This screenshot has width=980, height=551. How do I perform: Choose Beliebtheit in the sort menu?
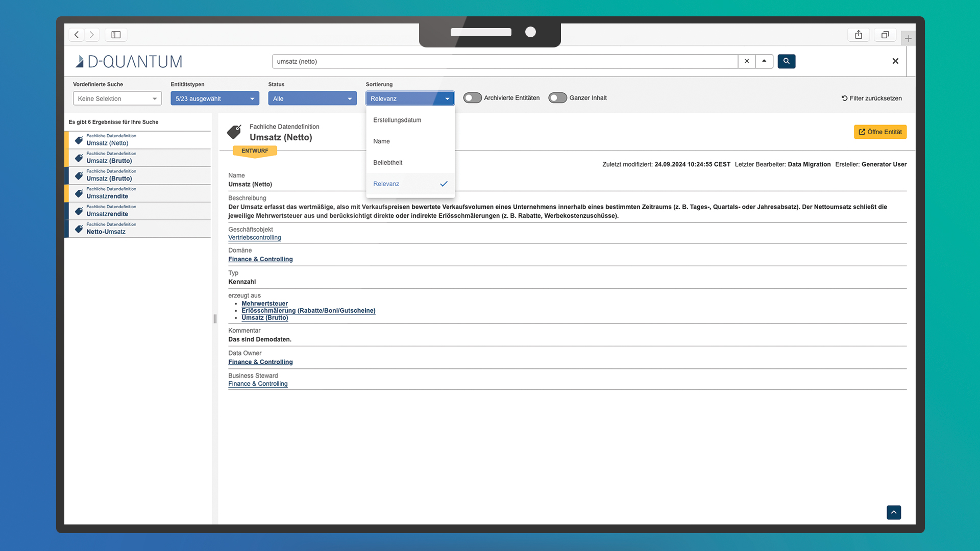click(388, 163)
